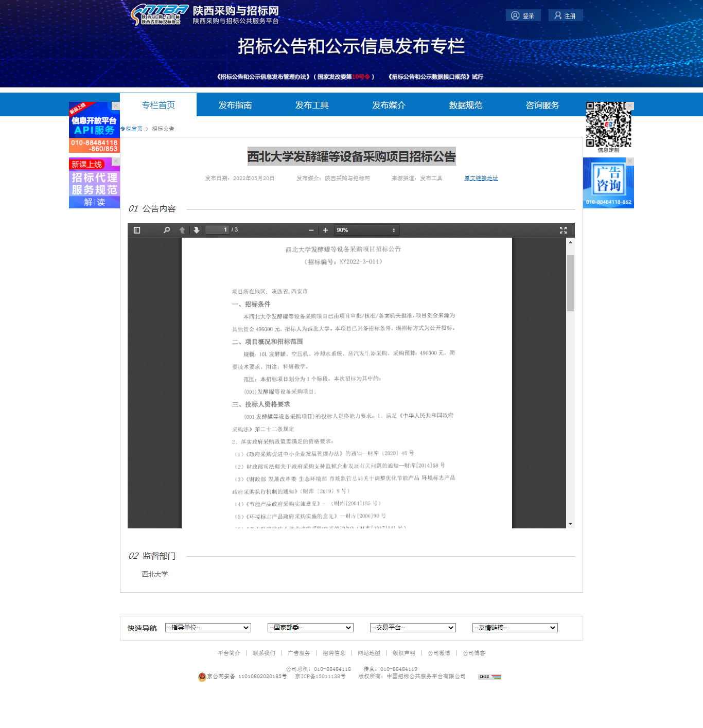Open the 原文链接地址 link

coord(481,179)
